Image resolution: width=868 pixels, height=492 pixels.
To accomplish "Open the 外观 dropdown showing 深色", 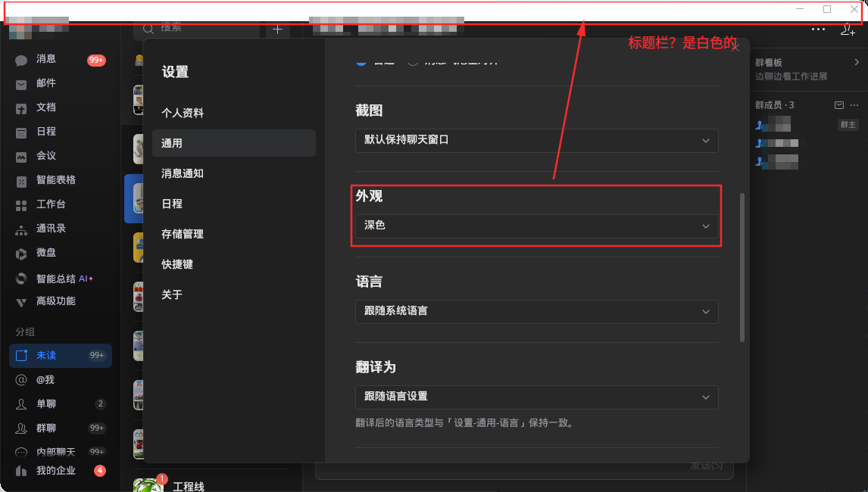I will point(536,226).
